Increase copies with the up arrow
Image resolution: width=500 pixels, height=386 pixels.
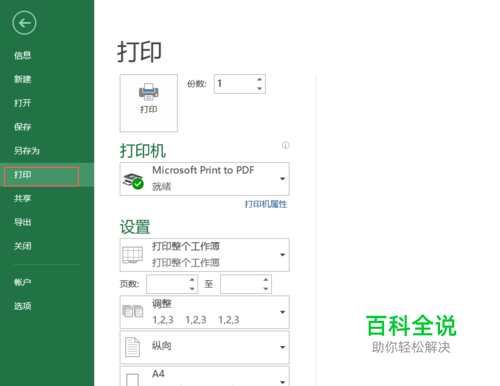pyautogui.click(x=260, y=79)
